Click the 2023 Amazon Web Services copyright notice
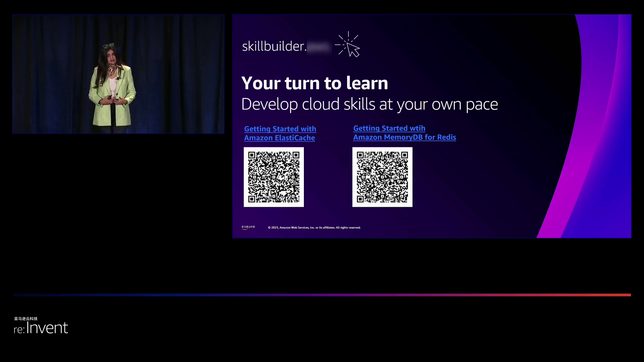 (x=314, y=228)
